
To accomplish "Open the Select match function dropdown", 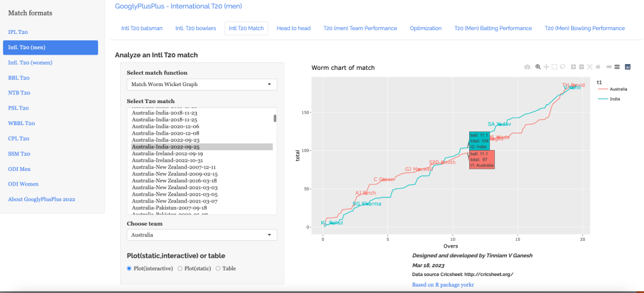I will tap(202, 84).
